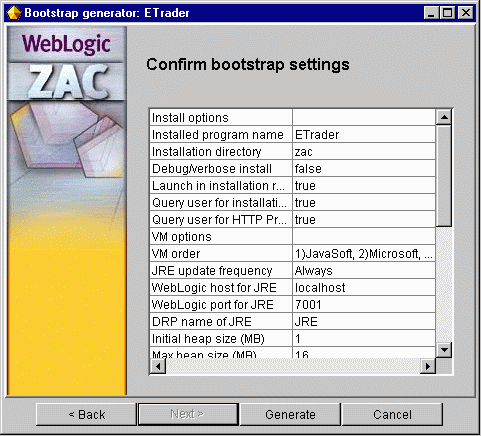Select the 'Launch in installation r...' cell
Viewport: 481px width, 436px height.
point(221,185)
